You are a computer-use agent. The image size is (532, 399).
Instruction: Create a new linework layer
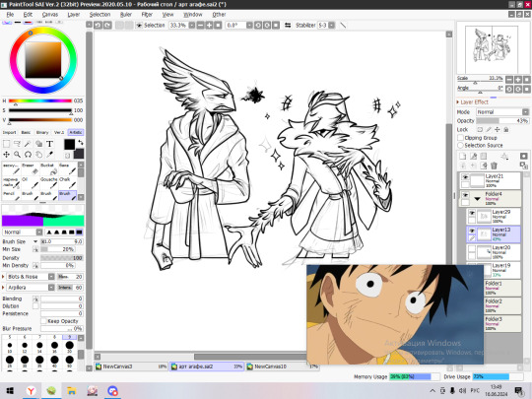tap(473, 156)
